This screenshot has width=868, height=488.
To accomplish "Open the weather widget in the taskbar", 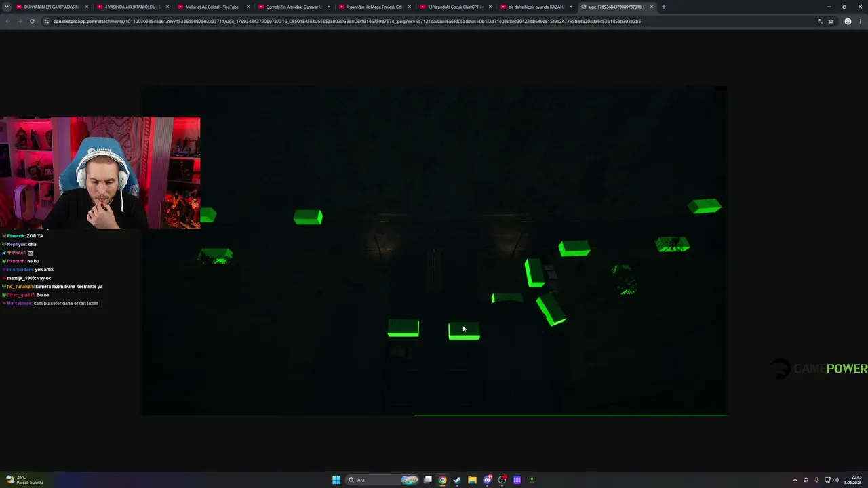I will coord(24,480).
